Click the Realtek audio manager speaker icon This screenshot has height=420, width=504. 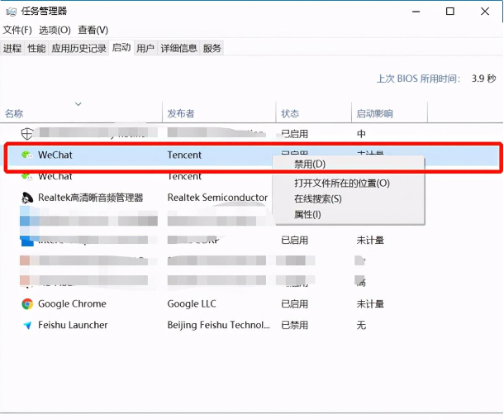pyautogui.click(x=27, y=198)
